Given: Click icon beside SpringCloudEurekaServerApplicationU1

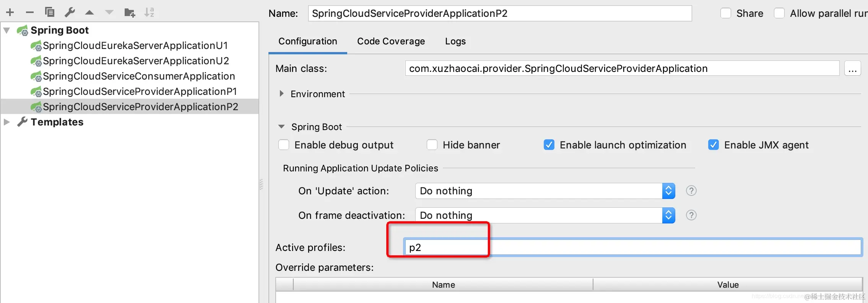Looking at the screenshot, I should point(36,46).
